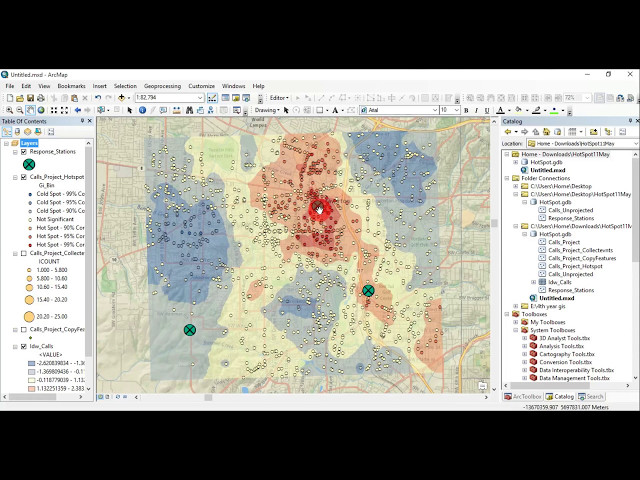Toggle underline text in Drawing toolbar

487,111
